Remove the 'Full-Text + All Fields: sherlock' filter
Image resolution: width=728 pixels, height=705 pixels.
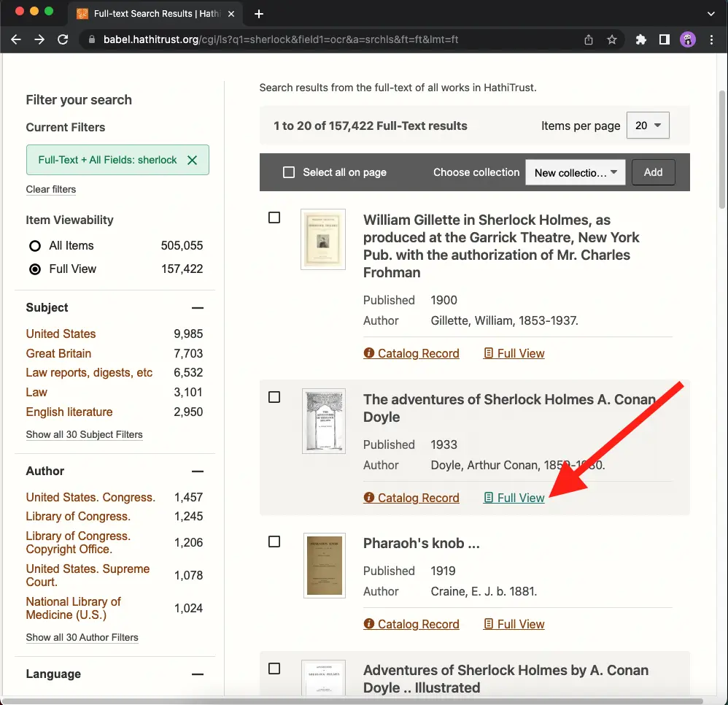tap(193, 161)
